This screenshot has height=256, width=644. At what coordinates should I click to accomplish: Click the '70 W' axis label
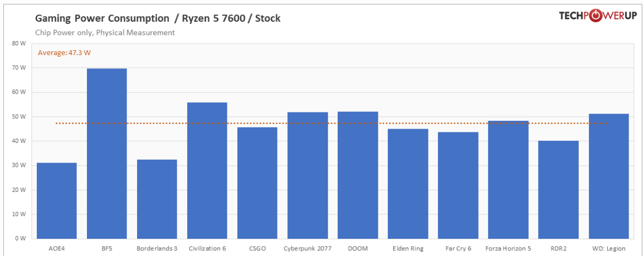tap(19, 68)
